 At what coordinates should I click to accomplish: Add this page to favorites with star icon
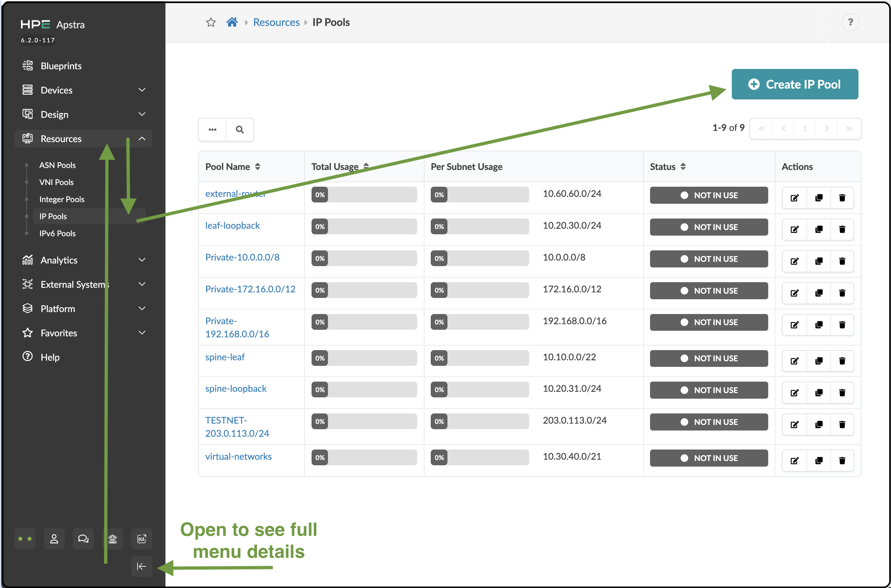click(x=211, y=23)
